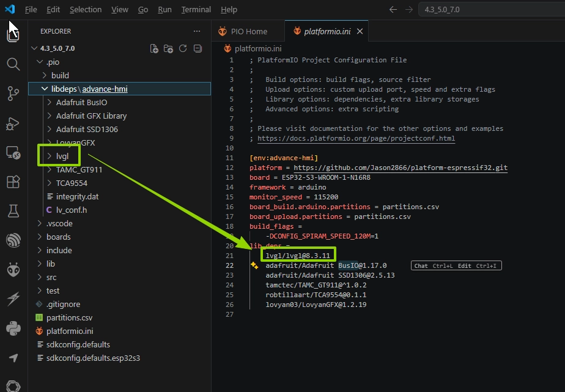Collapse all folders in Explorer

(198, 48)
